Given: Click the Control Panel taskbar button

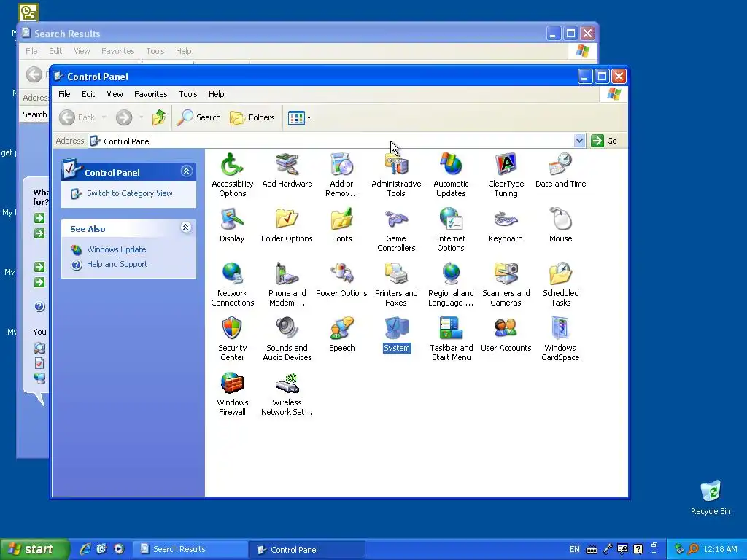Looking at the screenshot, I should pos(307,550).
